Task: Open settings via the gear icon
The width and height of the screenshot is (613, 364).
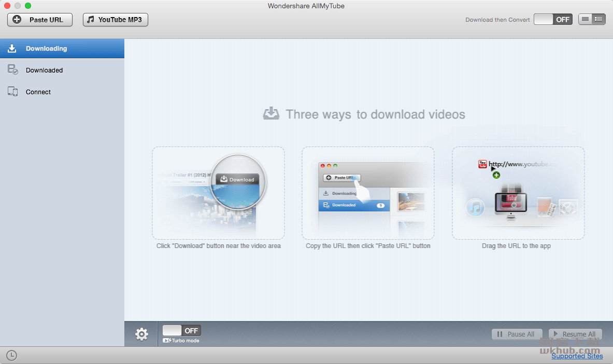Action: [141, 334]
